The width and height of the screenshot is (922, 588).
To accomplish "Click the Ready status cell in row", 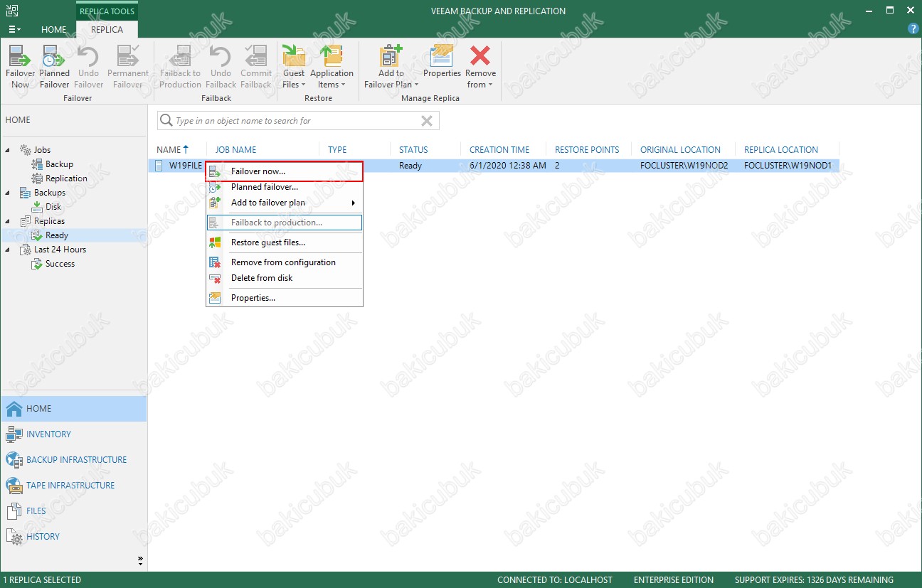I will 410,166.
